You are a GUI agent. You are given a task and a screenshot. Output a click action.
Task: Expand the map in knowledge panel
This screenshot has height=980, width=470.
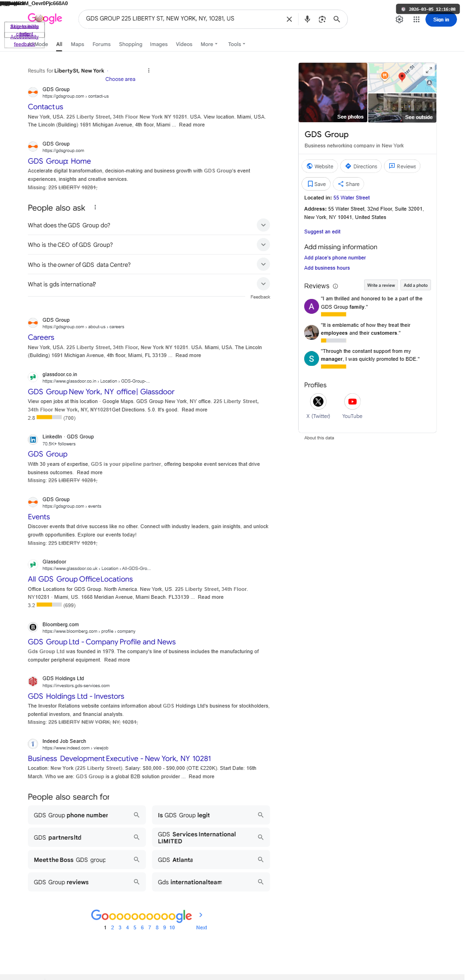[x=429, y=70]
